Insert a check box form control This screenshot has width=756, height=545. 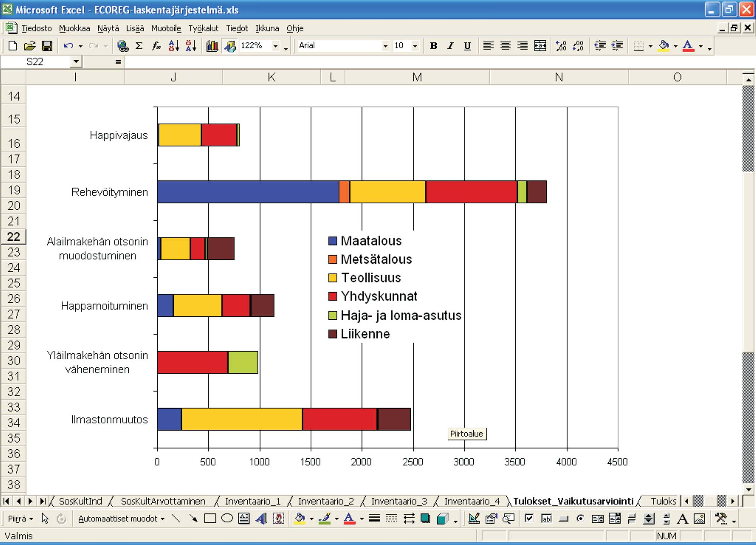coord(529,519)
